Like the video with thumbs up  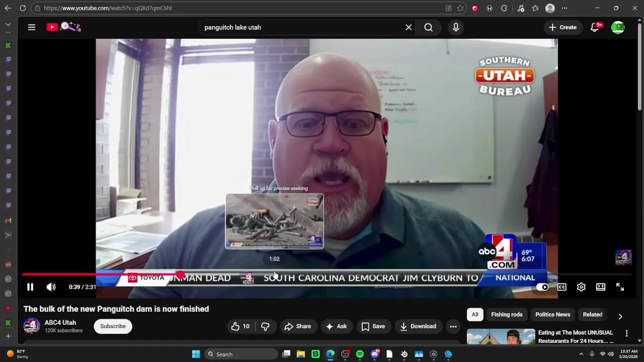pyautogui.click(x=240, y=326)
